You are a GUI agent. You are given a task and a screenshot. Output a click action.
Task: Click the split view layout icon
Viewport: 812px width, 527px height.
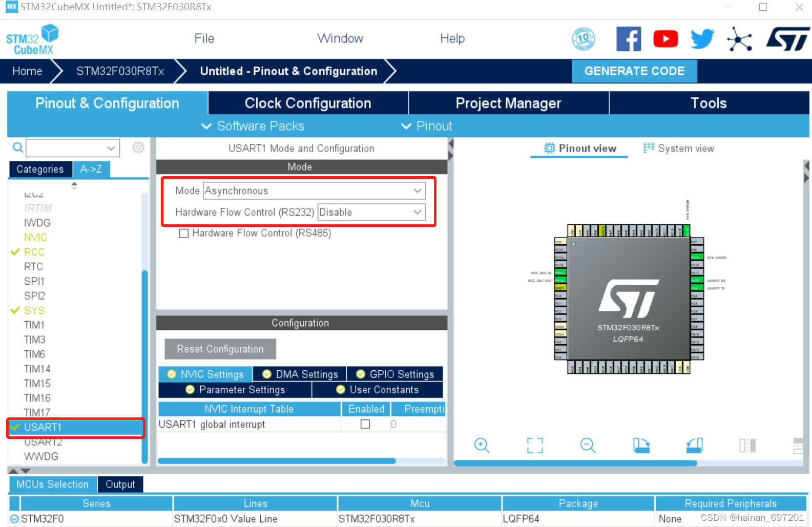click(x=747, y=445)
